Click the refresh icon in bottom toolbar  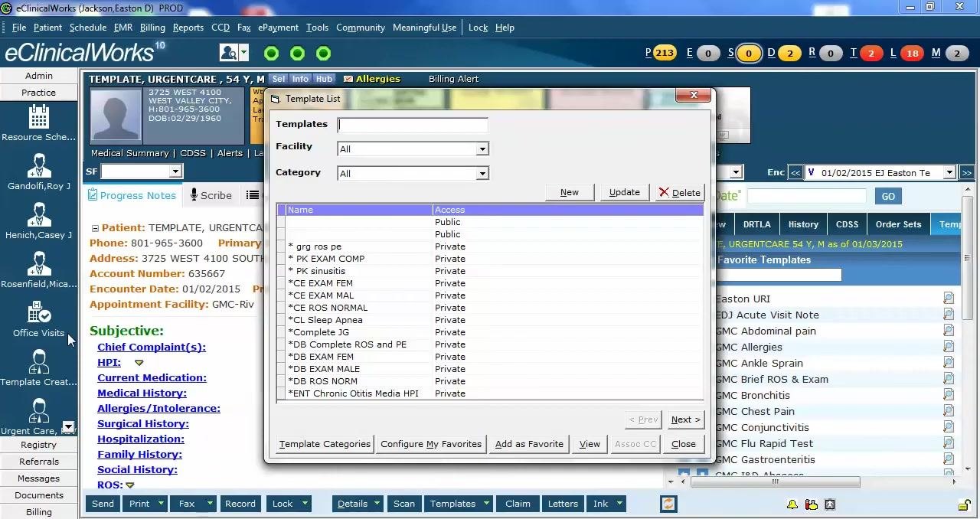668,504
